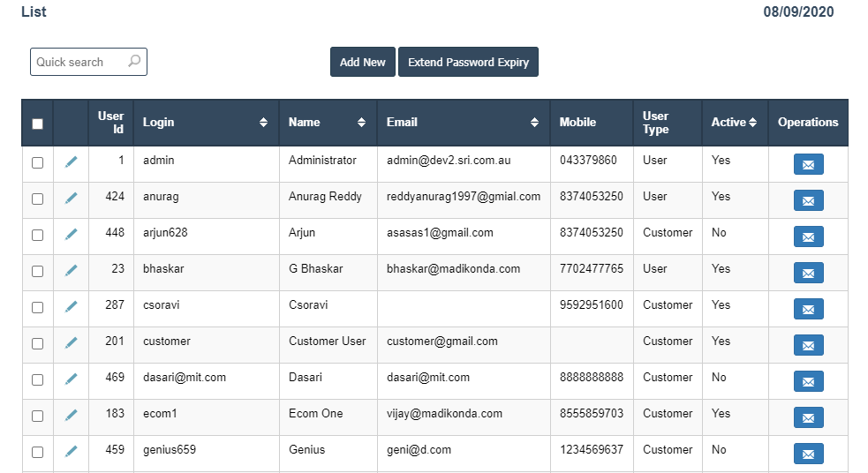The width and height of the screenshot is (868, 473).
Task: Click the User Id column header
Action: 110,123
